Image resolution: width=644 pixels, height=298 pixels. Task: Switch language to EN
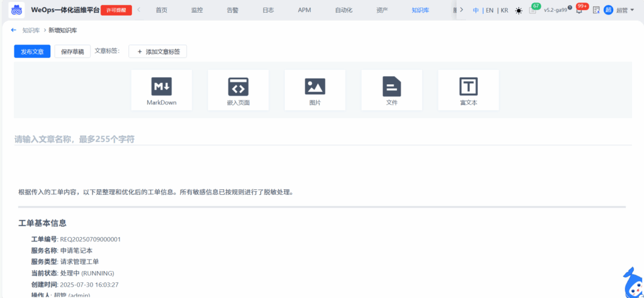(x=490, y=10)
